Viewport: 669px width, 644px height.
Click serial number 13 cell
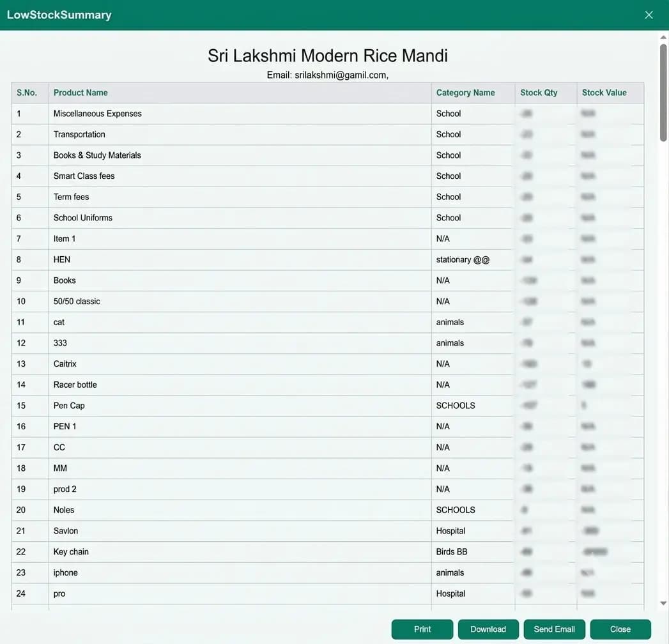tap(30, 364)
